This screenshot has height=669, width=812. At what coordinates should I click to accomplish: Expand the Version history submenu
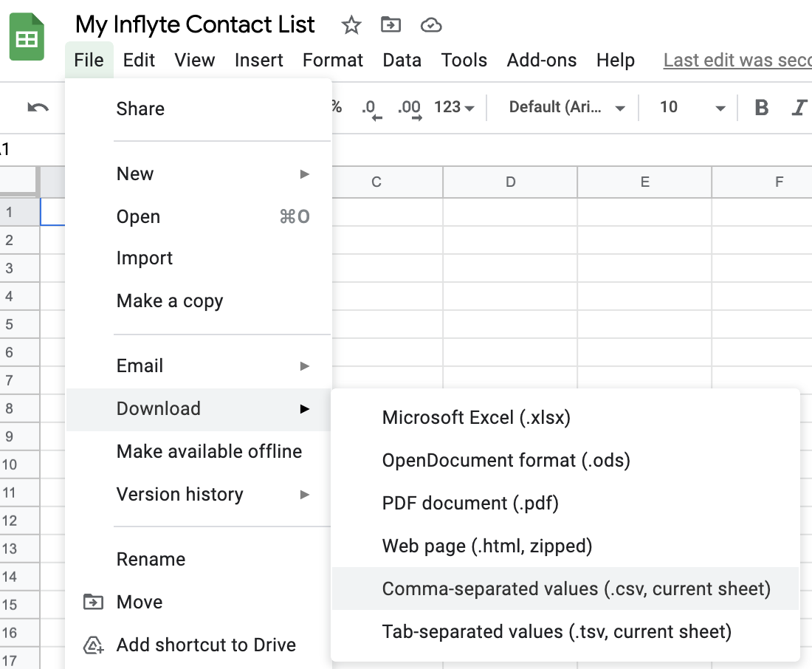tap(199, 494)
